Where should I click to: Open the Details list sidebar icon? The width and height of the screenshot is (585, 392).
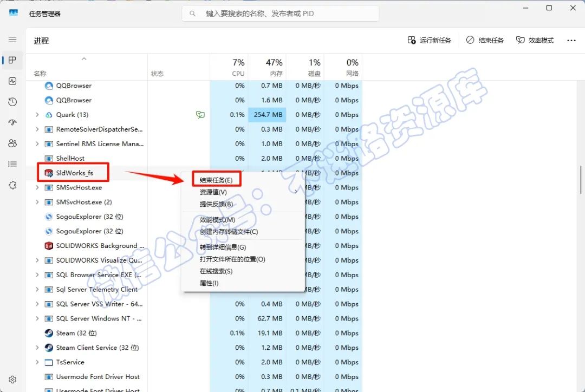coord(12,164)
